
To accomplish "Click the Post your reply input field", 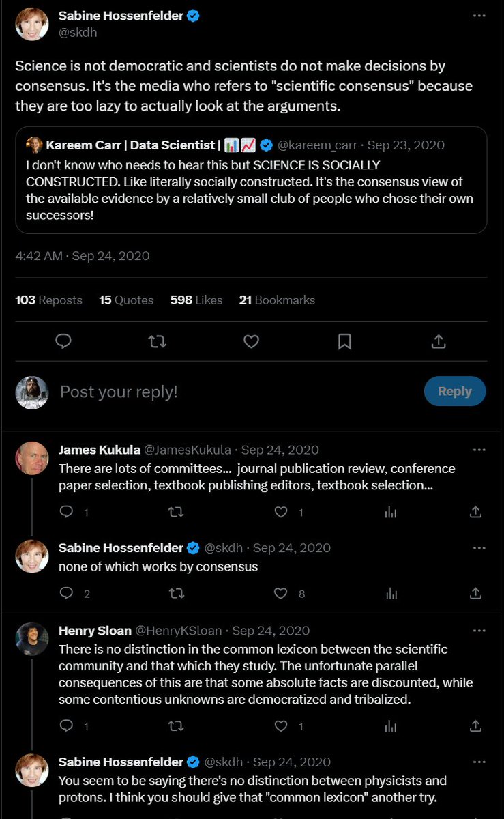I will 232,392.
